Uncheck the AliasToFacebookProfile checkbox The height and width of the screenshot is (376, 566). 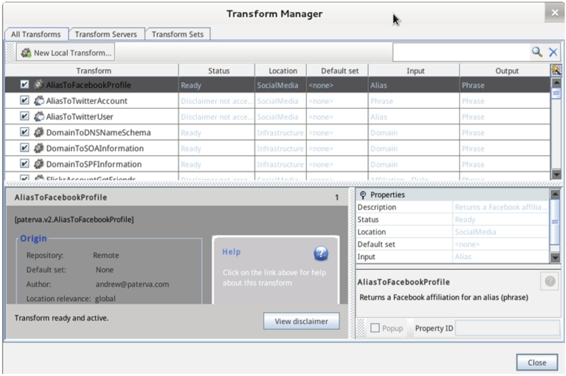(24, 84)
